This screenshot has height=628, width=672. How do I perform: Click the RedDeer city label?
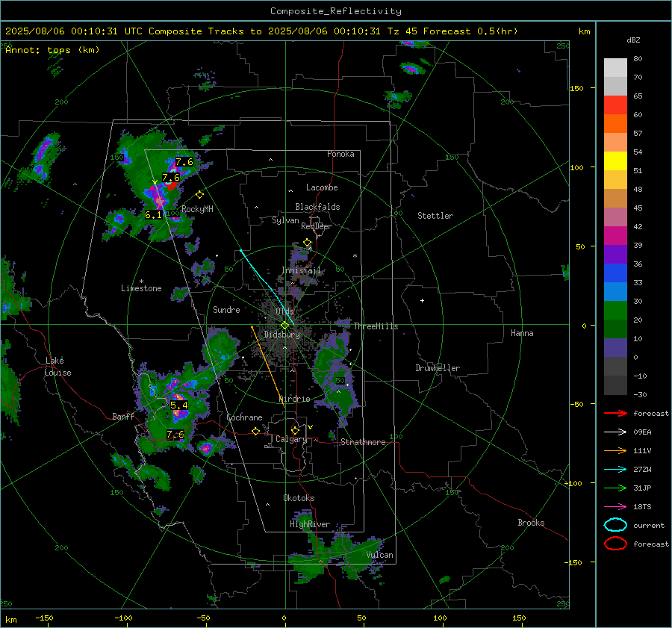click(317, 226)
